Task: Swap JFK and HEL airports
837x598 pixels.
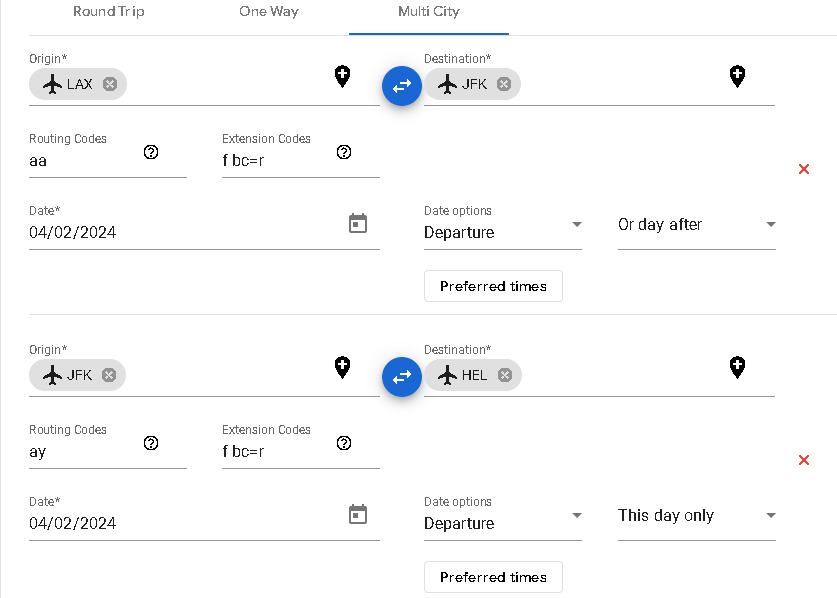Action: (x=402, y=377)
